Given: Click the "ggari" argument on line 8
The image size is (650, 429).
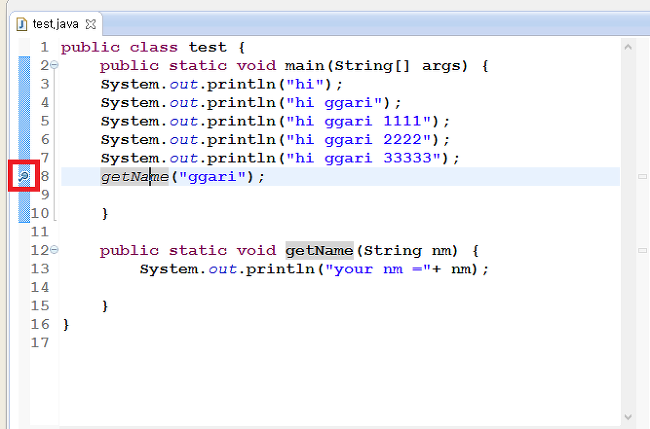Looking at the screenshot, I should pyautogui.click(x=212, y=177).
